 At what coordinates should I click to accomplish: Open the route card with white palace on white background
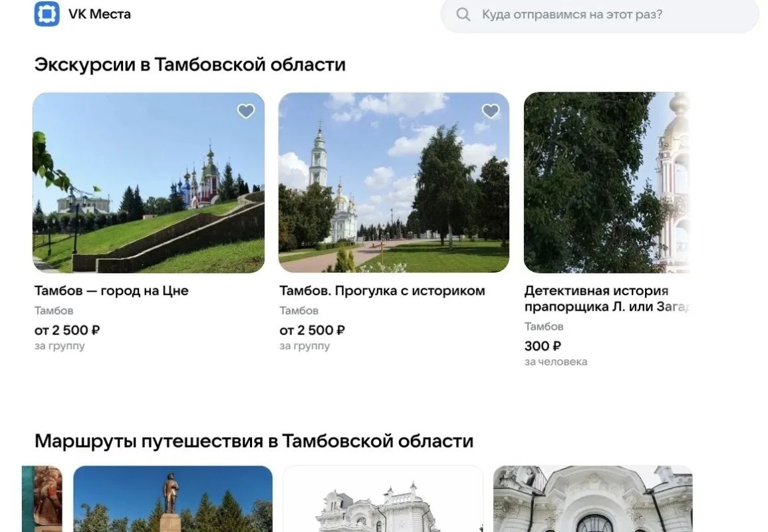click(383, 499)
